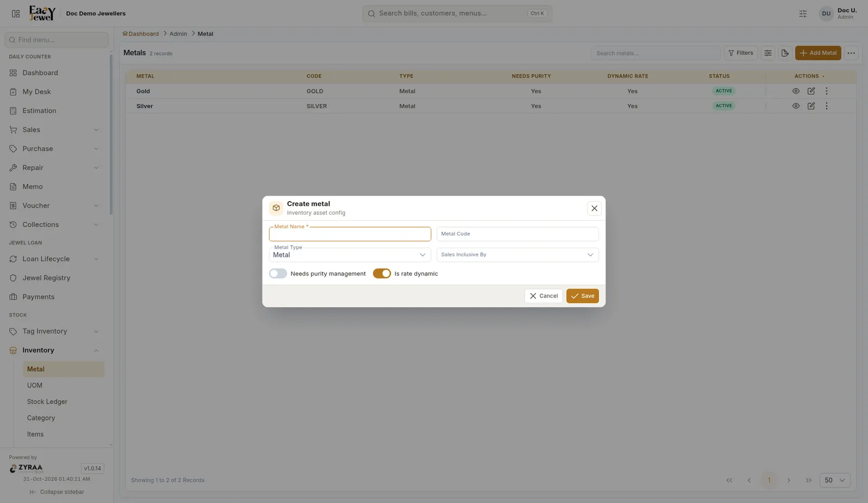
Task: Edit the Gold metal record
Action: point(811,91)
